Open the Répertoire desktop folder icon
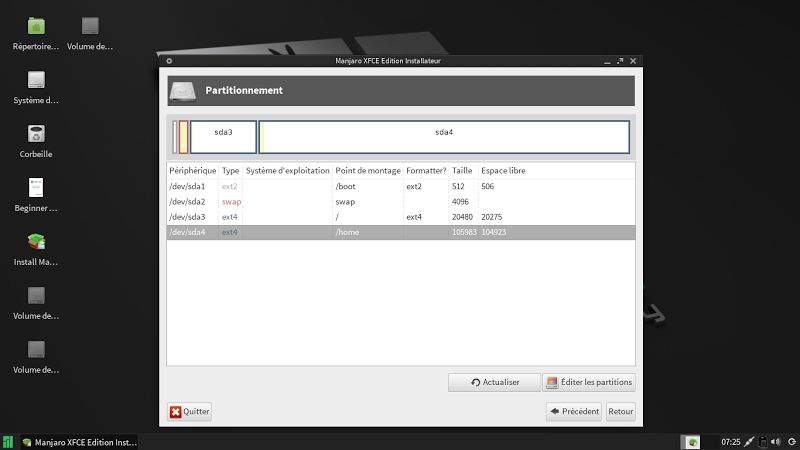 (x=36, y=27)
